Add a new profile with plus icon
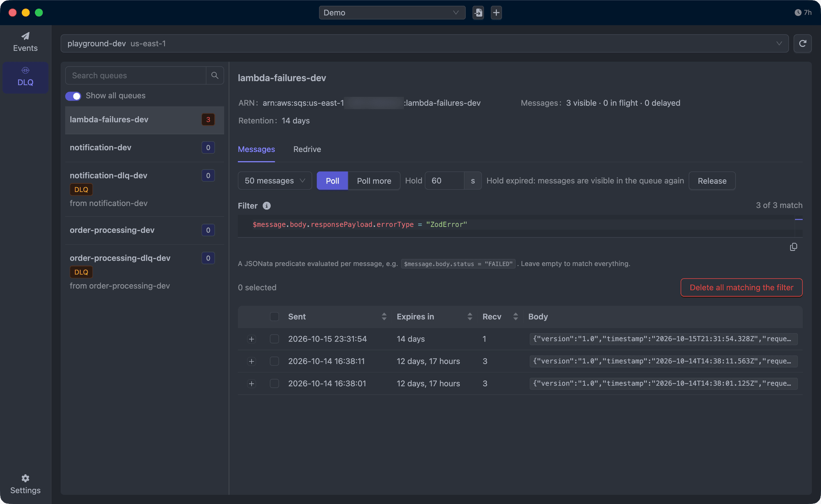This screenshot has width=821, height=504. pos(496,13)
